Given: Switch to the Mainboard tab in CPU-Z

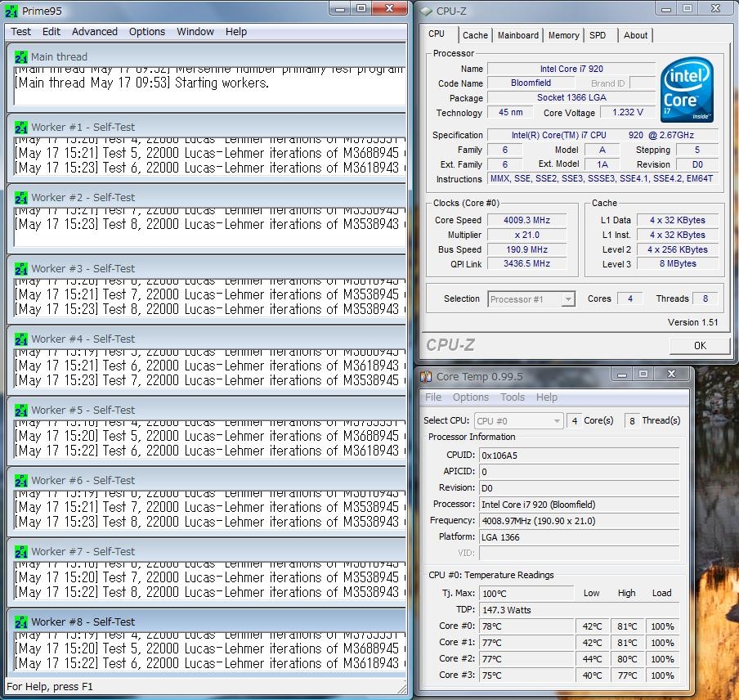Looking at the screenshot, I should [518, 35].
